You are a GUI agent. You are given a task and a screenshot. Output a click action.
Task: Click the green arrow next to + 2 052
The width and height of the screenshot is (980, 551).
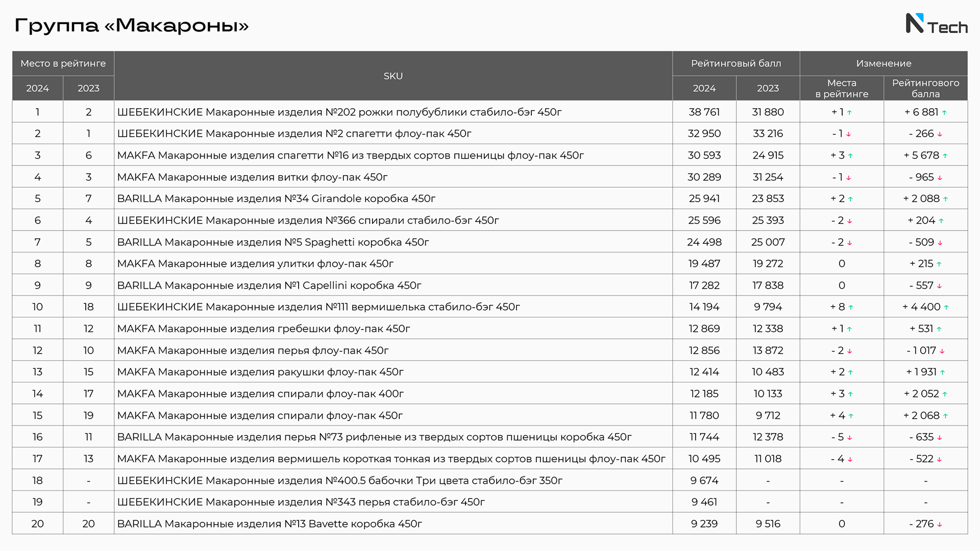click(x=945, y=394)
